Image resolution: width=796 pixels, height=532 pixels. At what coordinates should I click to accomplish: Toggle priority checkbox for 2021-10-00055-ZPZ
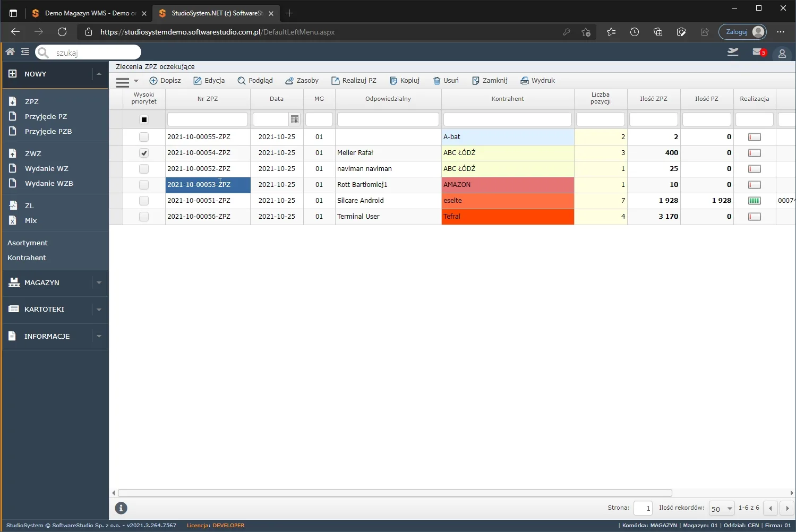click(144, 137)
